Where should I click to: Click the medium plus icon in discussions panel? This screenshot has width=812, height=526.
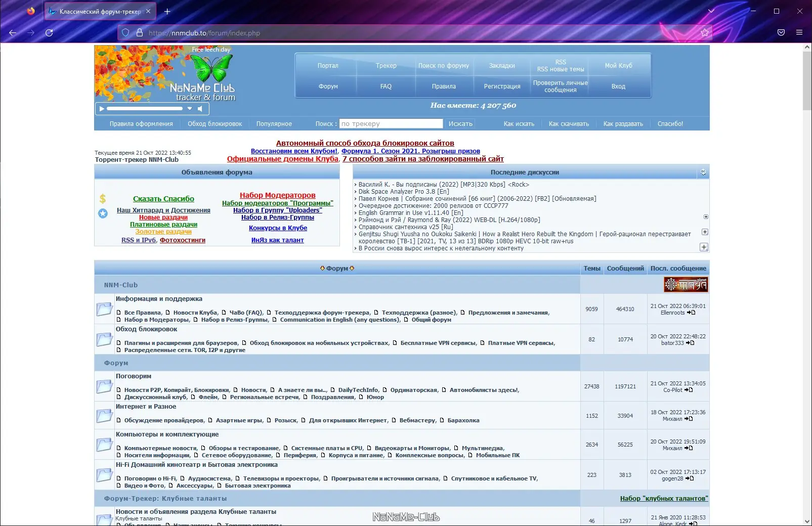[705, 232]
